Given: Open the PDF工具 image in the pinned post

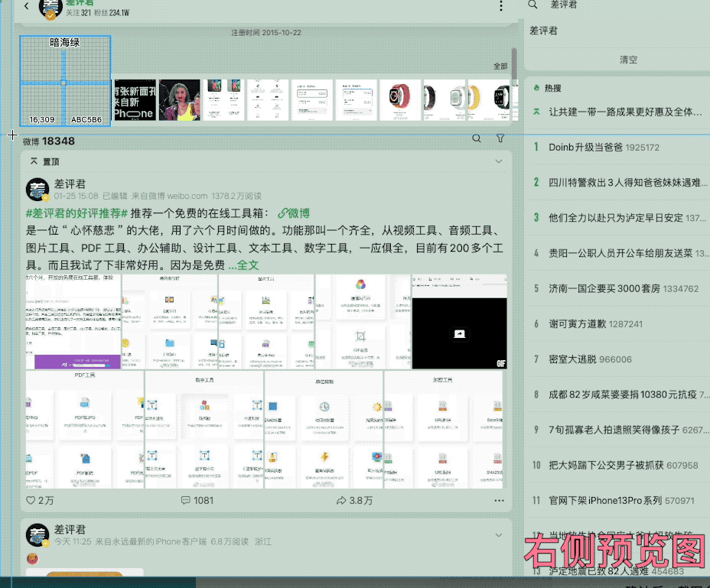Looking at the screenshot, I should point(85,430).
